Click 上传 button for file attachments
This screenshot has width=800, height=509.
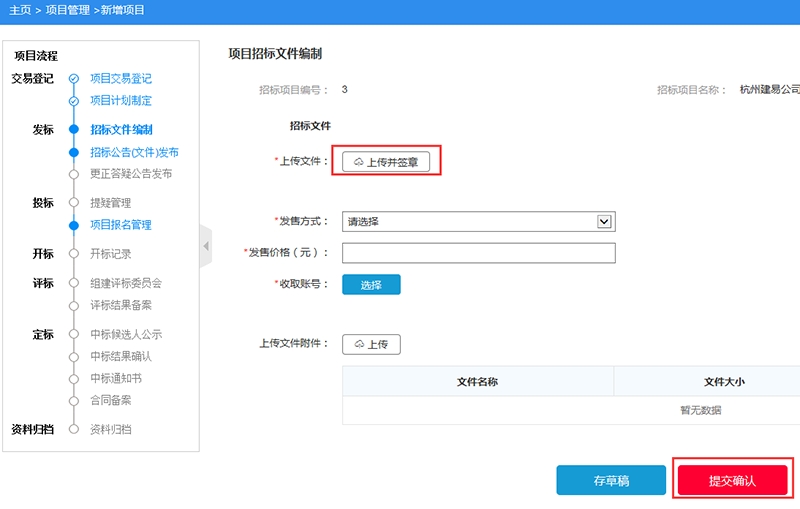click(371, 344)
